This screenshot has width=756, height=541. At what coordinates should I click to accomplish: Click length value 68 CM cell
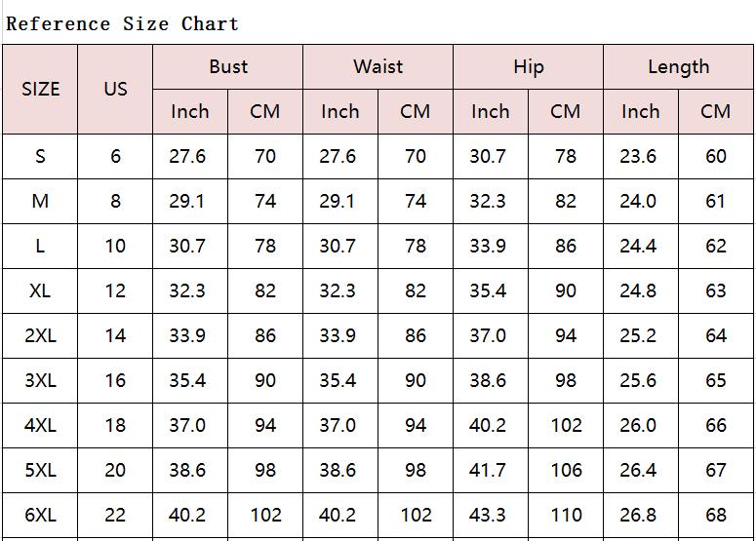pos(716,515)
